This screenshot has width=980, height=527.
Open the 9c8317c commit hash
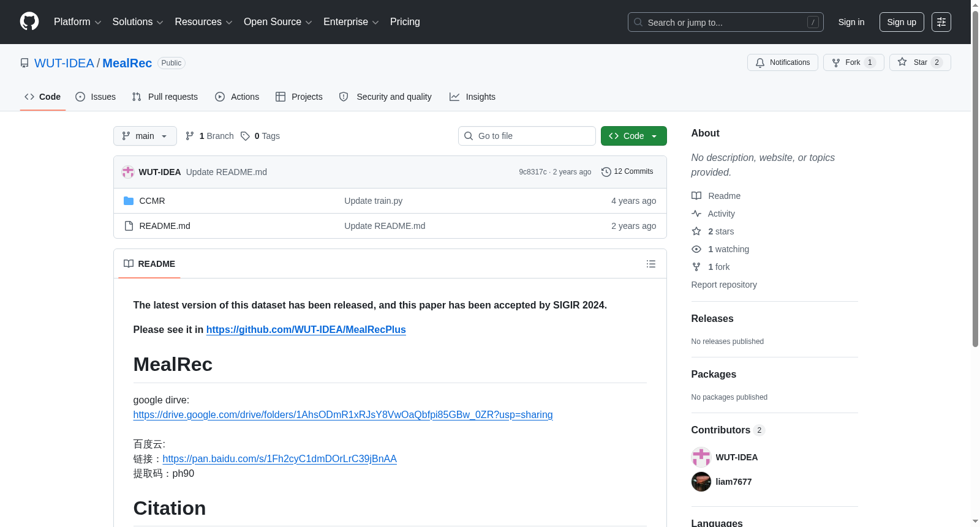pyautogui.click(x=533, y=172)
